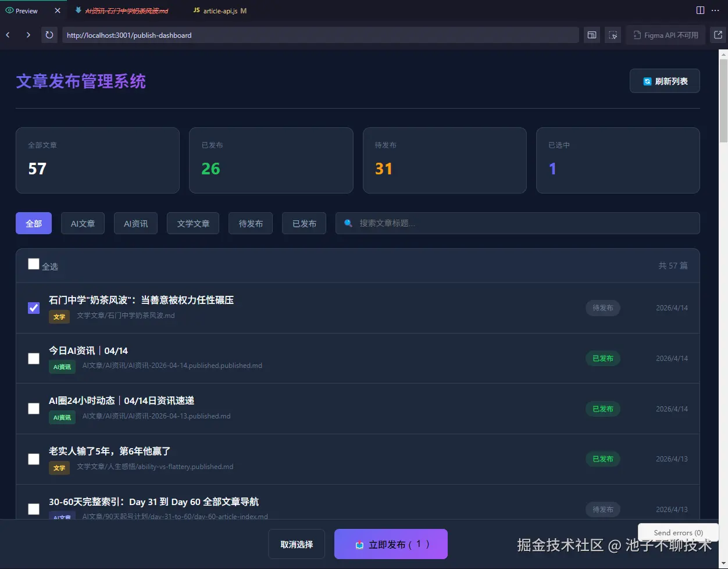Open the Send errors (0) dropdown
The width and height of the screenshot is (728, 569).
[677, 532]
